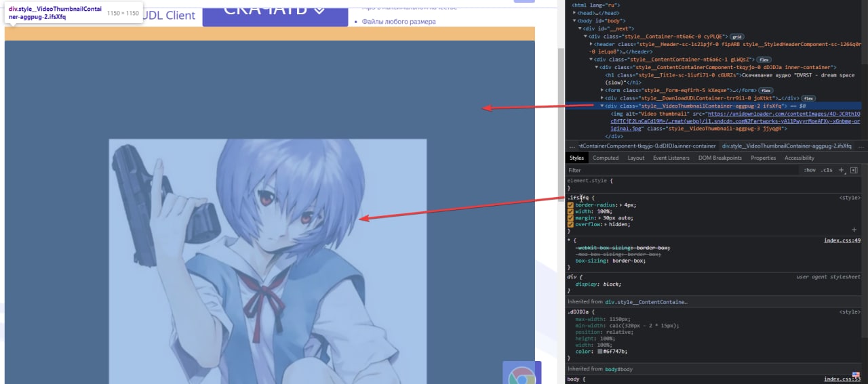This screenshot has width=868, height=384.
Task: Select inner-container breadcrumb item
Action: (x=646, y=146)
